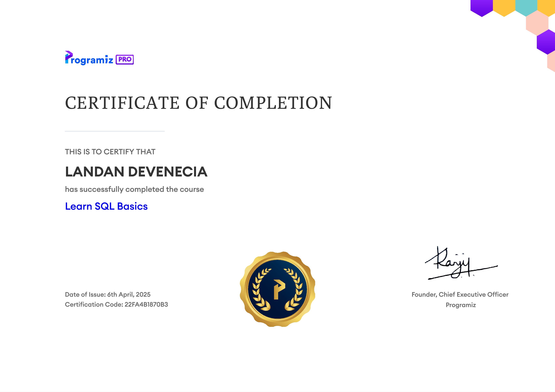Click the purple PRO badge
The width and height of the screenshot is (555, 392).
click(125, 59)
